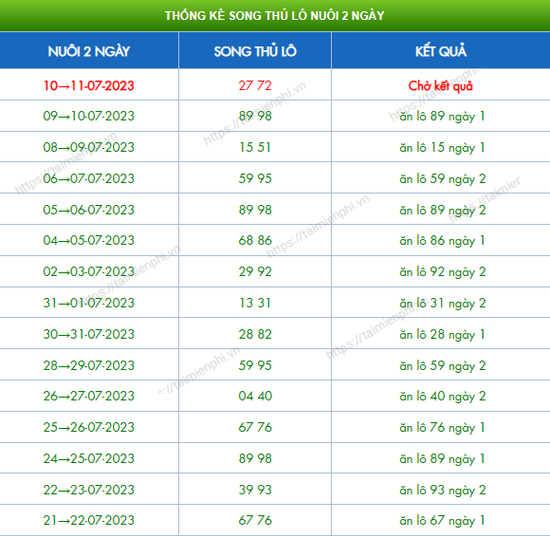Click the result ăn lô 92 ngày 2
Viewport: 550px width, 536px height.
(442, 272)
